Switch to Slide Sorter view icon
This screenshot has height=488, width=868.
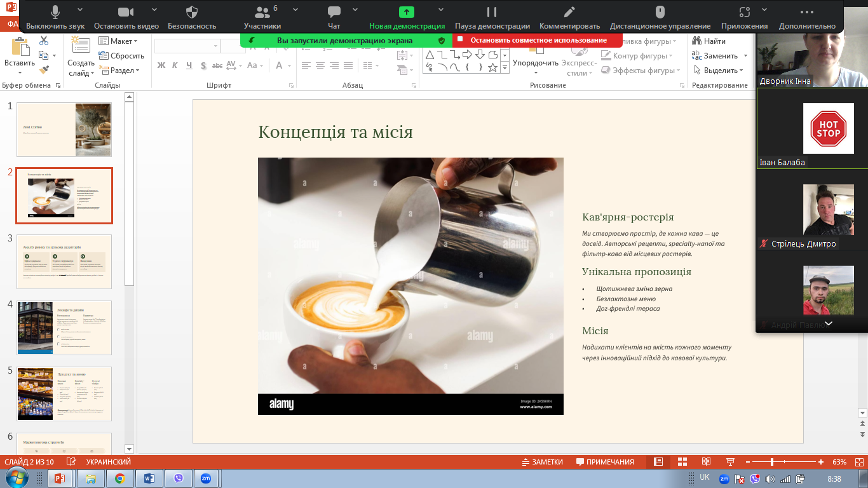[x=682, y=462]
